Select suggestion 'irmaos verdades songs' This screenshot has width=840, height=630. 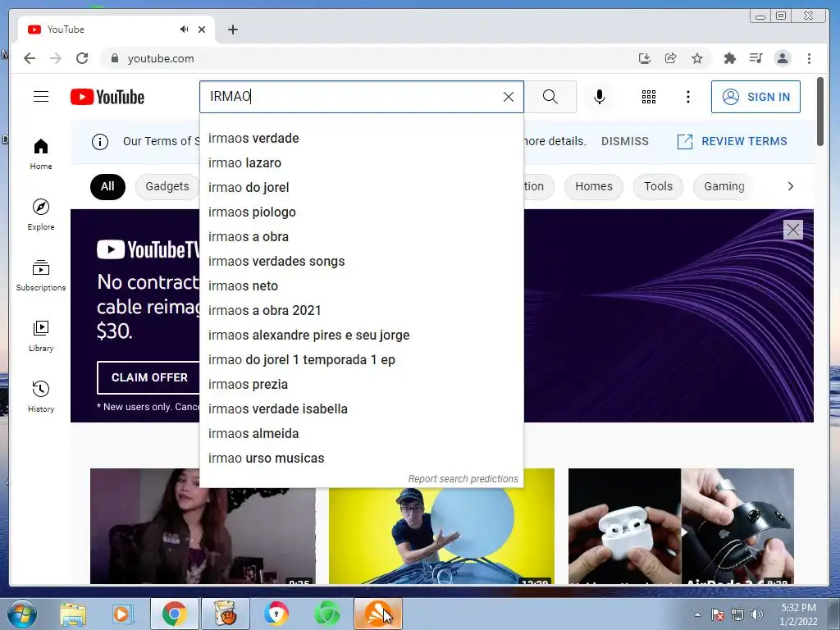point(362,262)
